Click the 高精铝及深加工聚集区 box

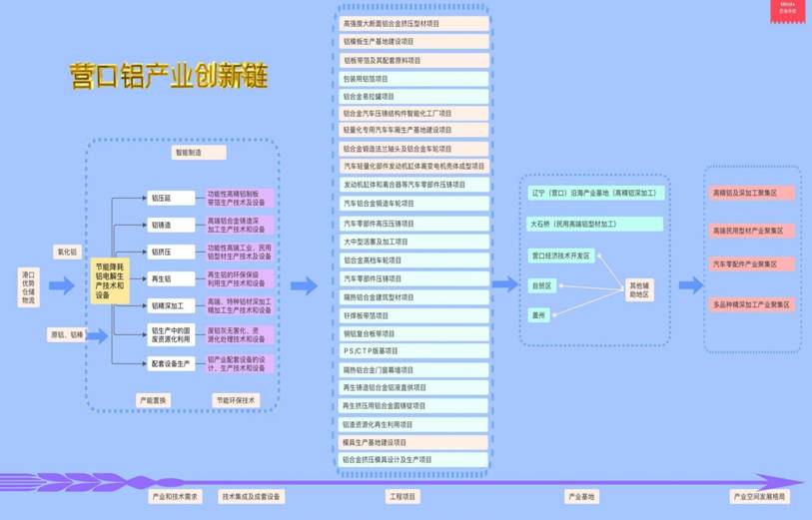point(752,193)
